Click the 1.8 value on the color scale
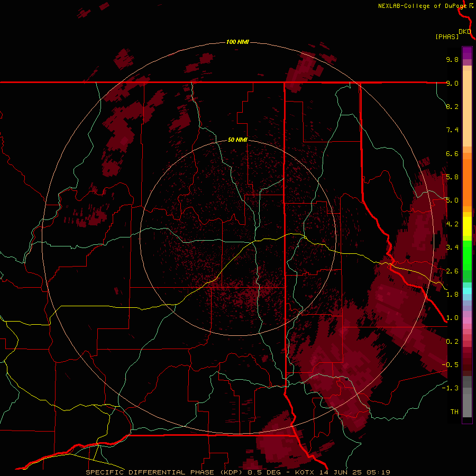This screenshot has height=476, width=476. coord(452,295)
